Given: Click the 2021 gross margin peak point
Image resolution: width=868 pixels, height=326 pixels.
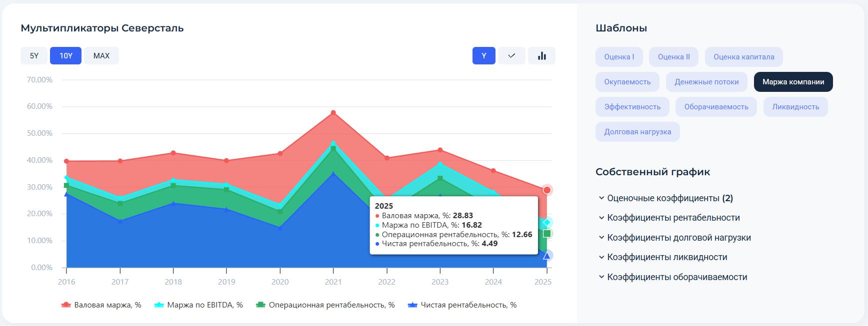Looking at the screenshot, I should (x=333, y=113).
